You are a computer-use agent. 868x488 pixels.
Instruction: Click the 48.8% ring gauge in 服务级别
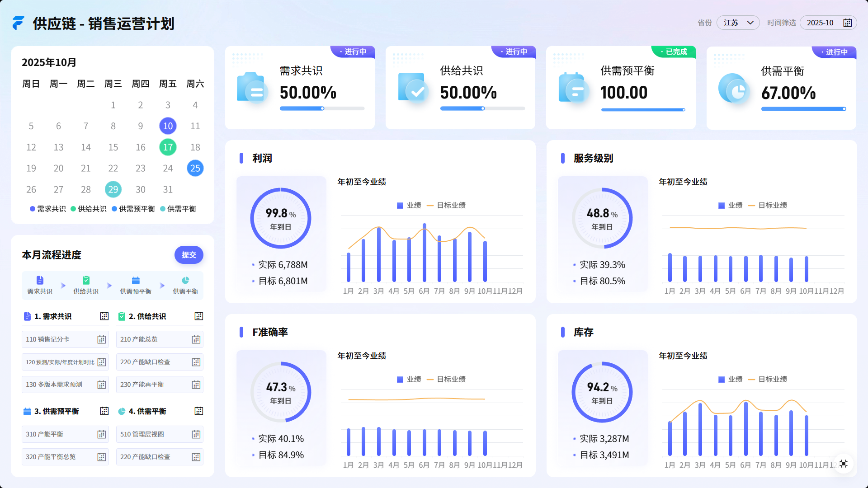click(x=602, y=218)
